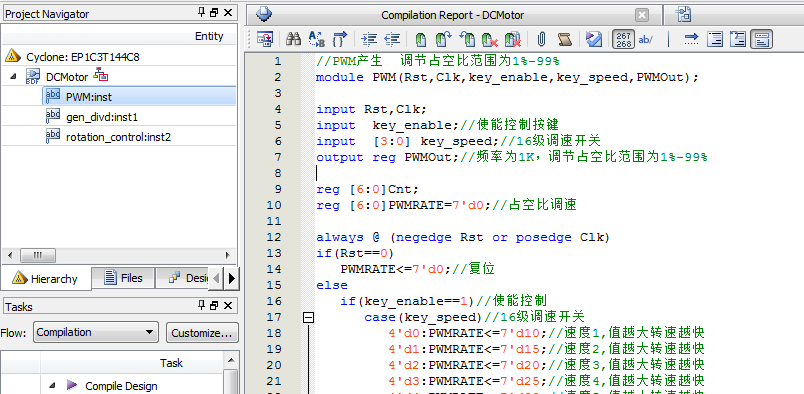The height and width of the screenshot is (394, 804).
Task: Click the detach window icon in editor toolbar
Action: click(x=265, y=39)
